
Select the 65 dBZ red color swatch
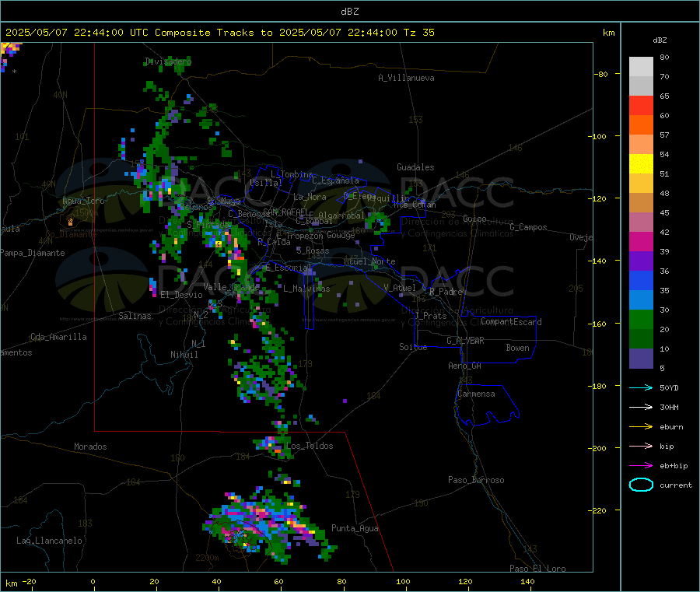(x=641, y=105)
